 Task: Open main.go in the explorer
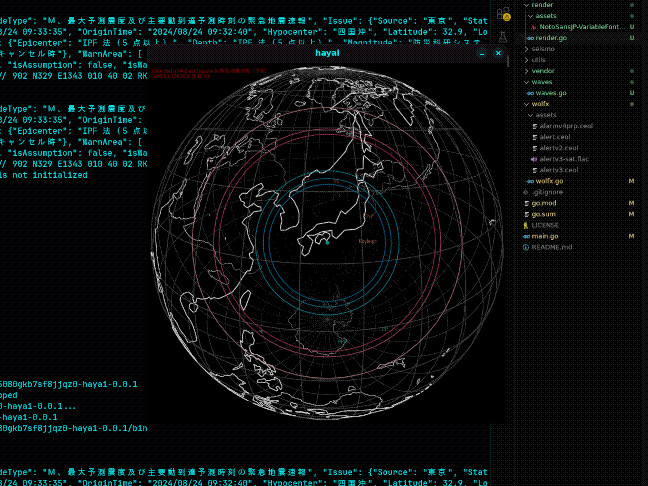[x=546, y=236]
